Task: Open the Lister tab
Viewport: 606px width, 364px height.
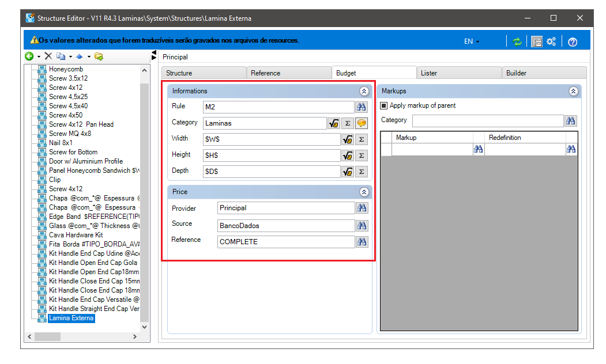Action: [x=459, y=73]
